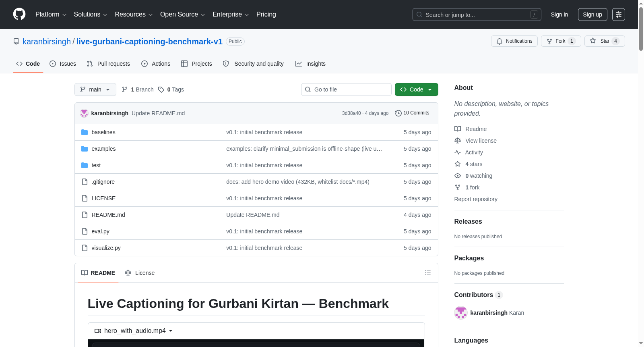Image resolution: width=644 pixels, height=347 pixels.
Task: Click the examples folder icon
Action: [x=85, y=149]
